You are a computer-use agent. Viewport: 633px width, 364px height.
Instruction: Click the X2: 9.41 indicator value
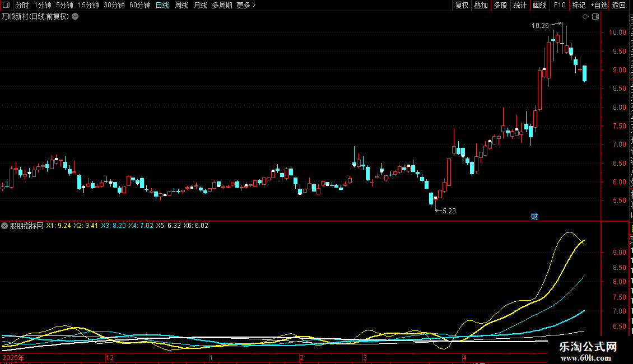(x=86, y=226)
